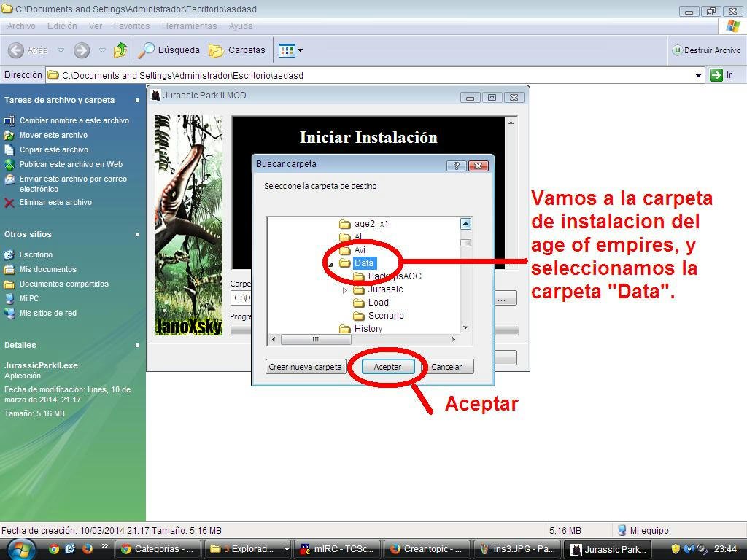The height and width of the screenshot is (560, 747).
Task: Open the Archivo menu
Action: pyautogui.click(x=21, y=26)
